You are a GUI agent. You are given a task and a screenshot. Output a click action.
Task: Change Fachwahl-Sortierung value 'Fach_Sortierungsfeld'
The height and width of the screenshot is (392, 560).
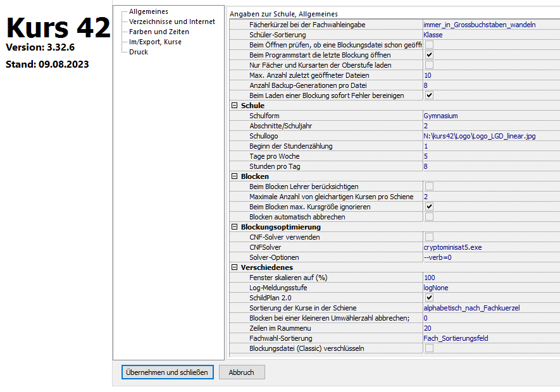pos(492,338)
